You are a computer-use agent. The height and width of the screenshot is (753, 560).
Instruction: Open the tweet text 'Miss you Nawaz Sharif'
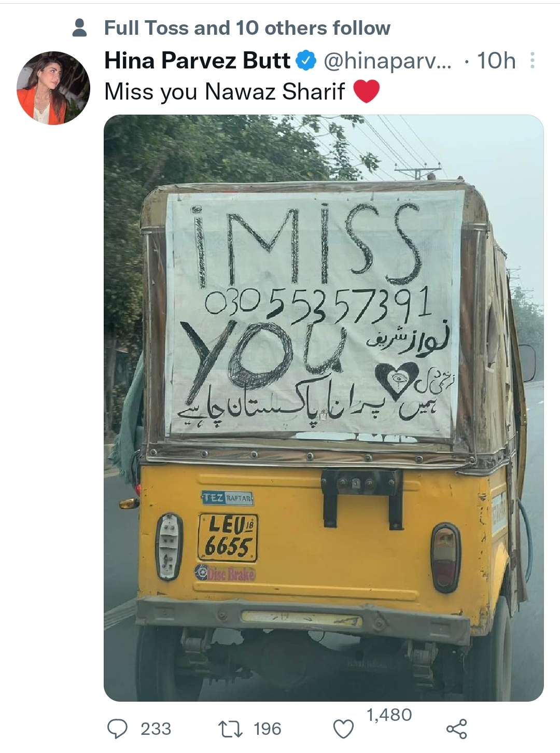(225, 92)
